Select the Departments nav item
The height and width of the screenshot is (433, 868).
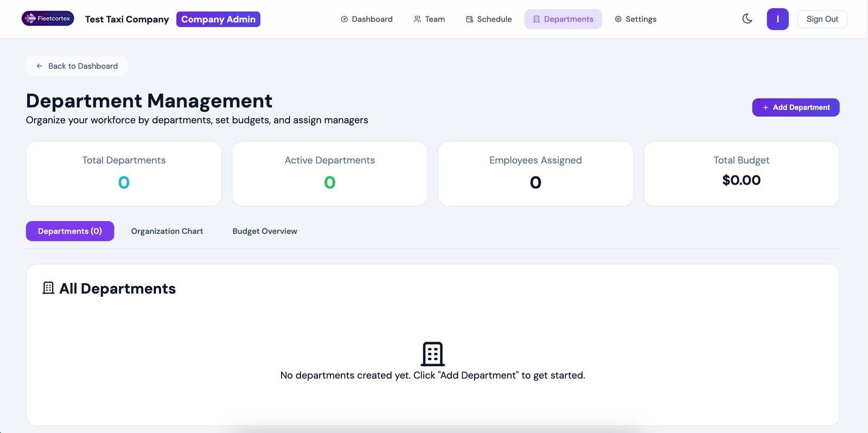[563, 19]
